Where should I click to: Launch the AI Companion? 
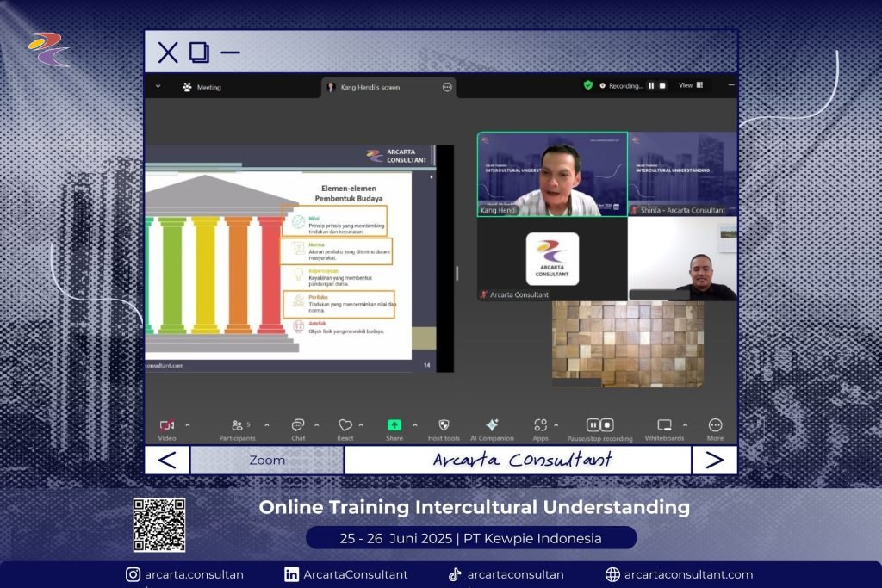coord(492,425)
